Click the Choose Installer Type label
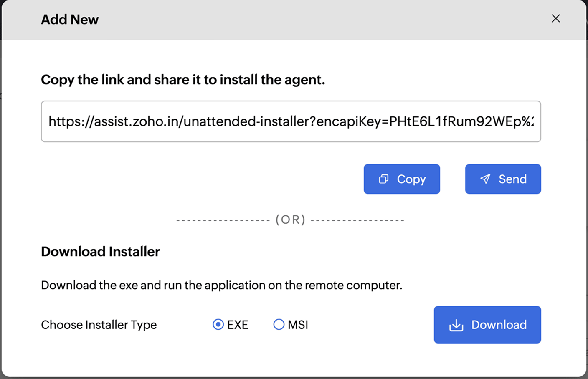Image resolution: width=588 pixels, height=379 pixels. click(99, 325)
